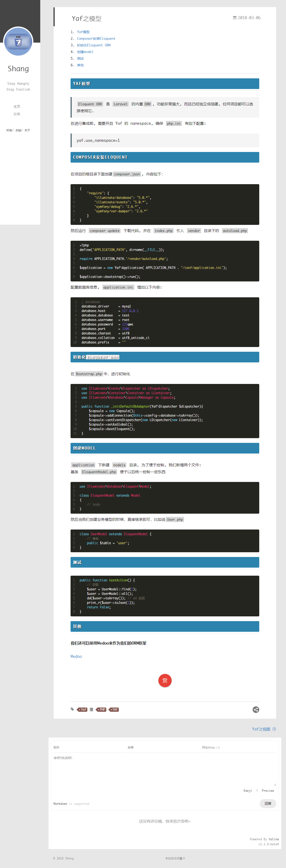Click the share icon button
The width and height of the screenshot is (286, 868).
(x=256, y=710)
